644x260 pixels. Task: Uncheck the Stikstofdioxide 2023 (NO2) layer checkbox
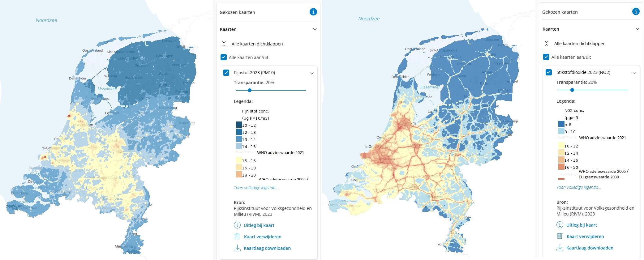549,72
